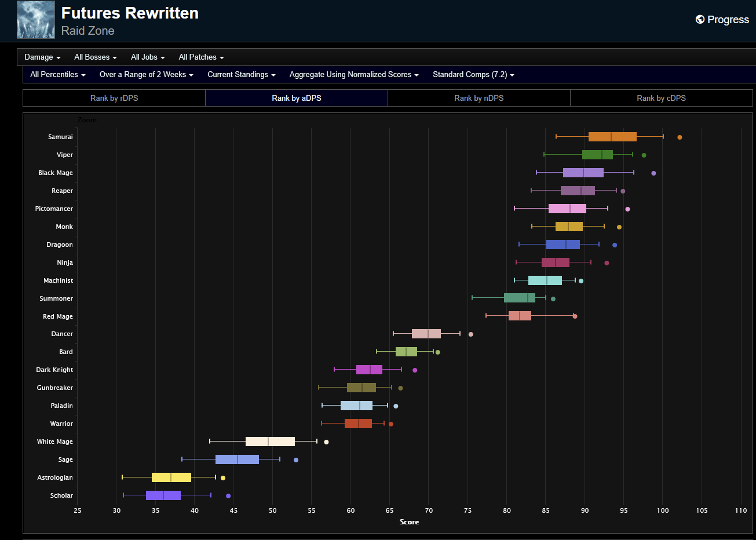756x540 pixels.
Task: Switch to the Rank by nDPS tab
Action: click(479, 98)
